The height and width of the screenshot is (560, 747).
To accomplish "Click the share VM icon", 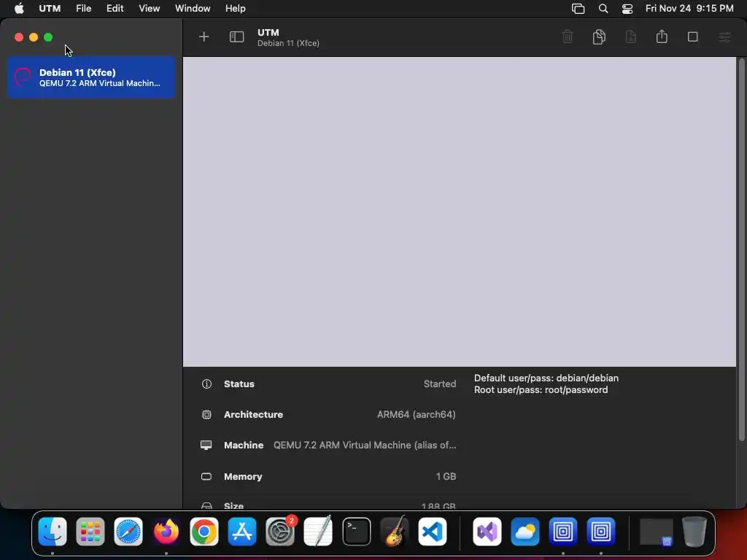I will pos(662,36).
